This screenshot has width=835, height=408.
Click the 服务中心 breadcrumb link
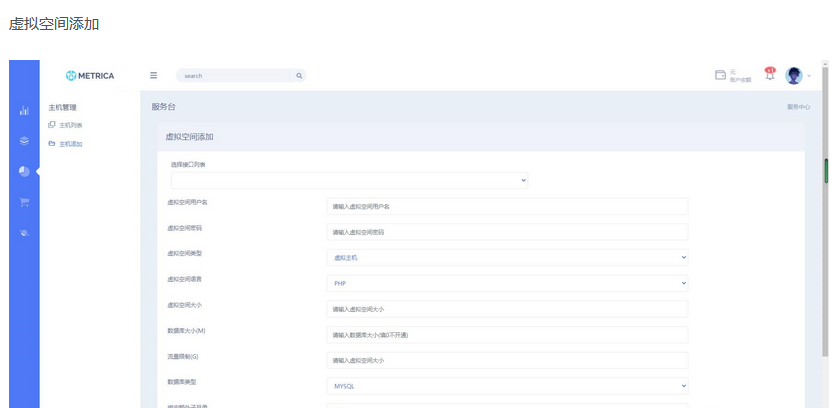[x=799, y=107]
